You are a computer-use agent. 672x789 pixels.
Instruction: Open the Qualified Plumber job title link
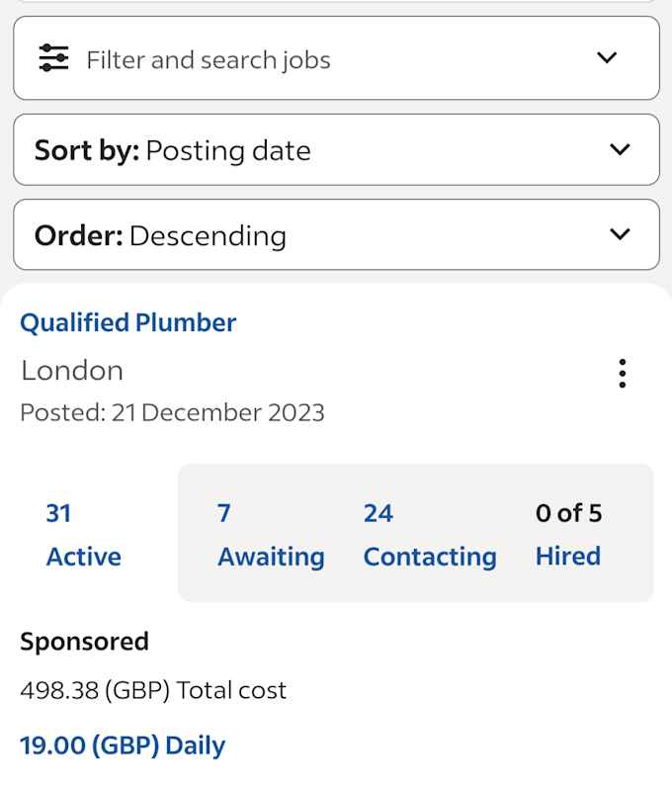(127, 322)
